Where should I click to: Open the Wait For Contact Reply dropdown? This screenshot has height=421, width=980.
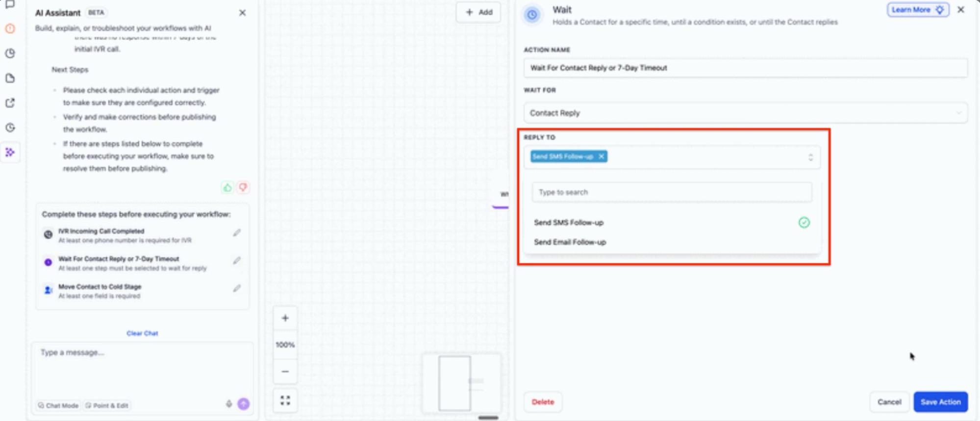(x=745, y=113)
